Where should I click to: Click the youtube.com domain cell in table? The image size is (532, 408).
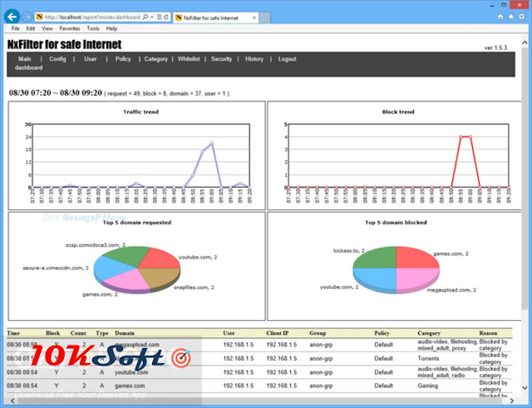(131, 372)
